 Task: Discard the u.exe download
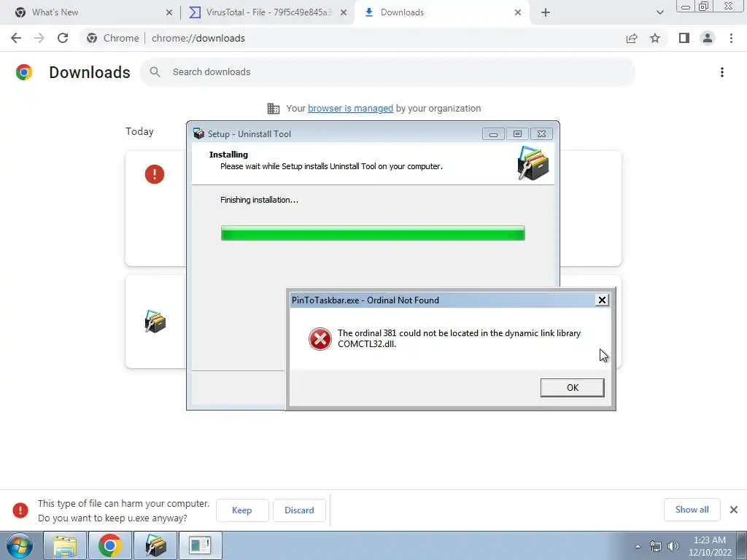[x=299, y=510]
